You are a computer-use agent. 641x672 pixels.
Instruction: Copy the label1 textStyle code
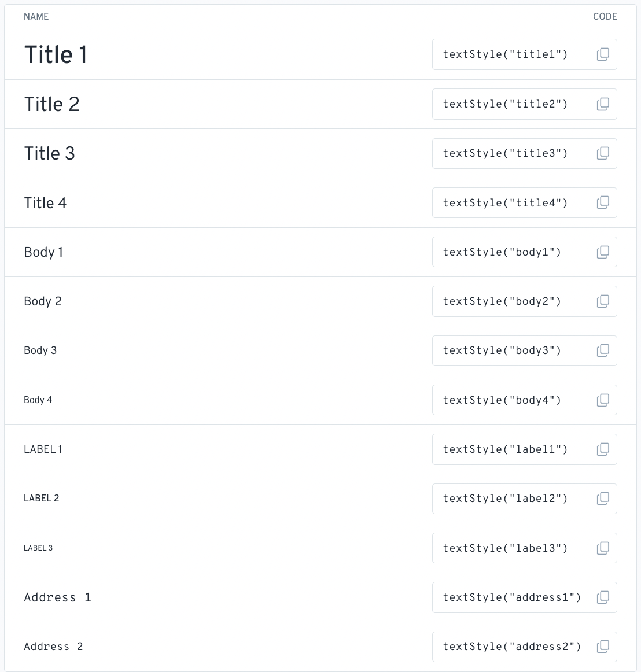click(x=603, y=449)
